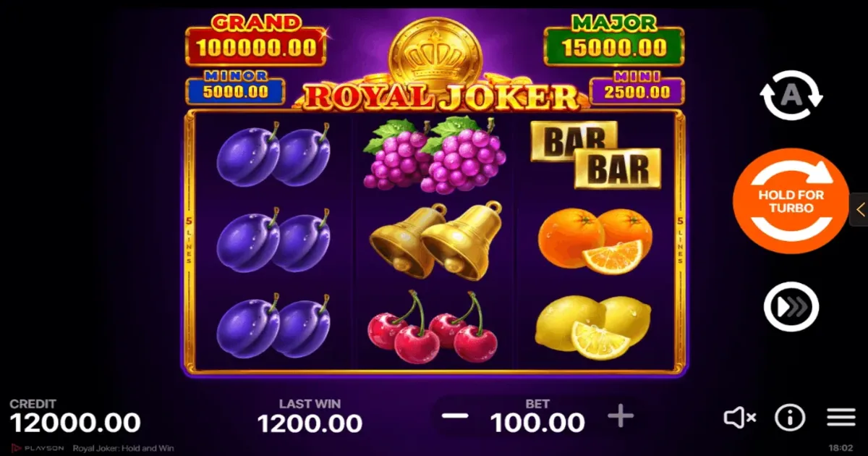Open the info paytable icon
Image resolution: width=868 pixels, height=456 pixels.
(x=790, y=418)
